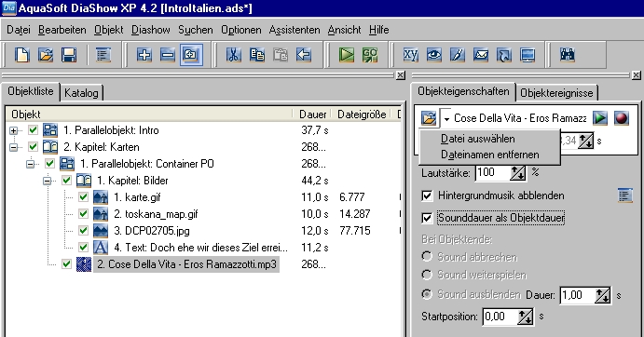Open the sound file browse folder icon
Viewport: 644px width, 337px height.
[429, 118]
